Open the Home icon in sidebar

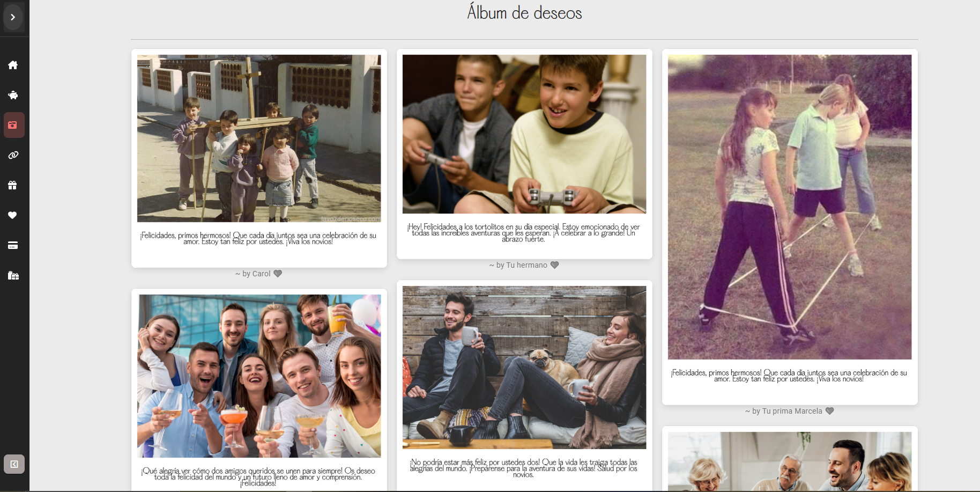click(13, 65)
